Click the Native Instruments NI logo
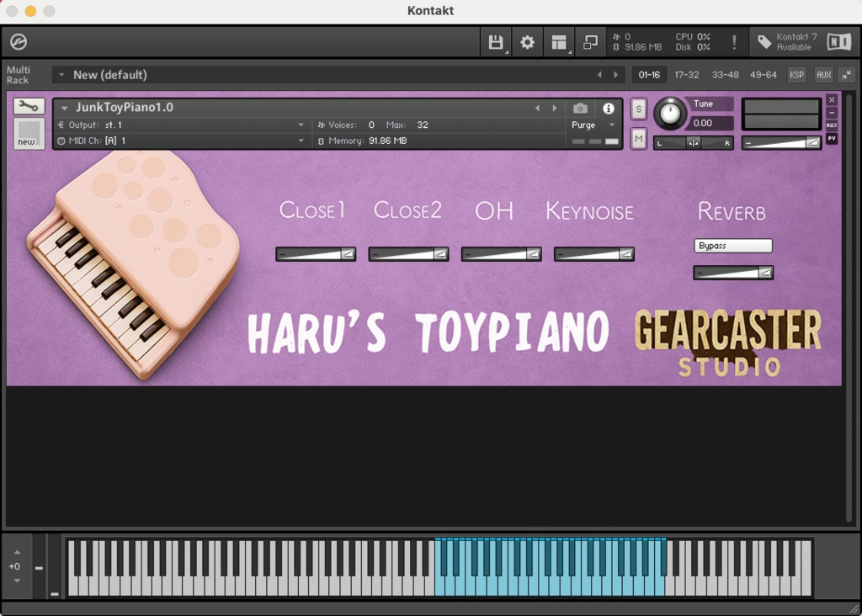 [x=839, y=42]
